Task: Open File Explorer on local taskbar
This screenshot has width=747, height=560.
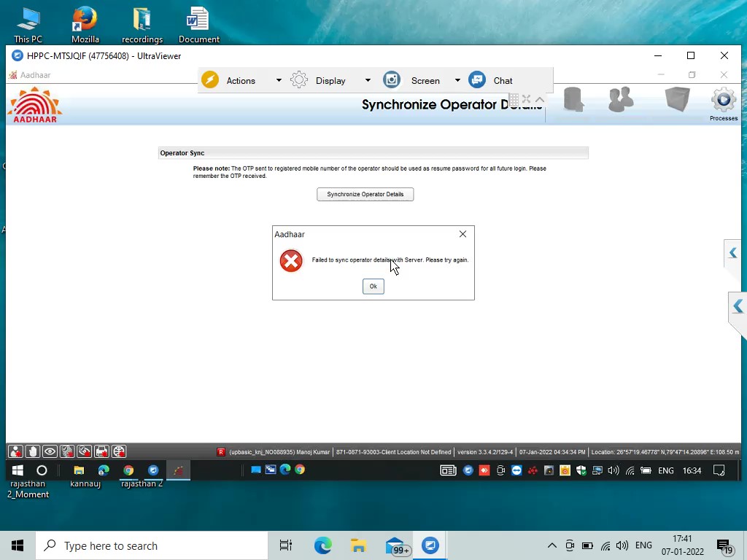Action: [x=358, y=545]
